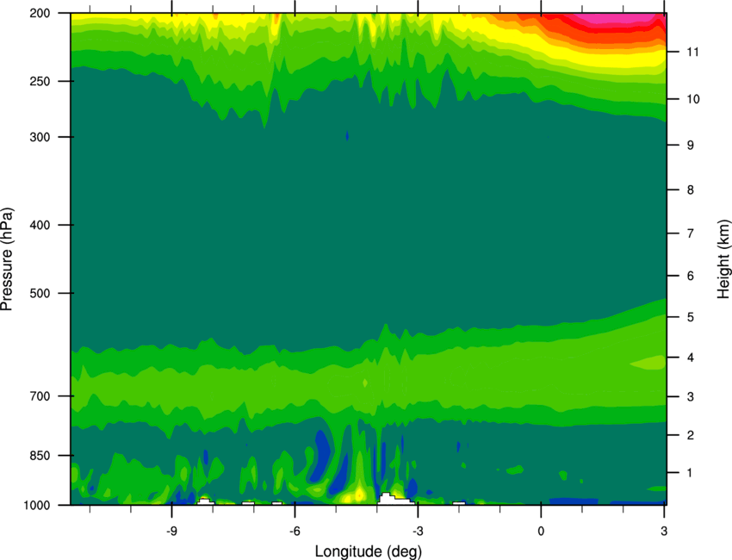Click the 3 longitude tick label
Screen dimensions: 732x560
tap(664, 532)
